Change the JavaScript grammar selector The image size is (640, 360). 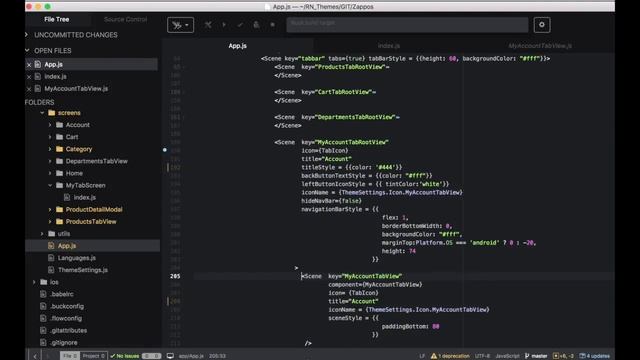coord(507,356)
